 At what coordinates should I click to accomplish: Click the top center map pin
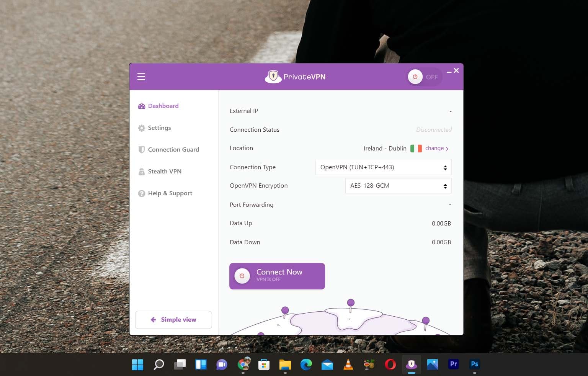(x=351, y=304)
